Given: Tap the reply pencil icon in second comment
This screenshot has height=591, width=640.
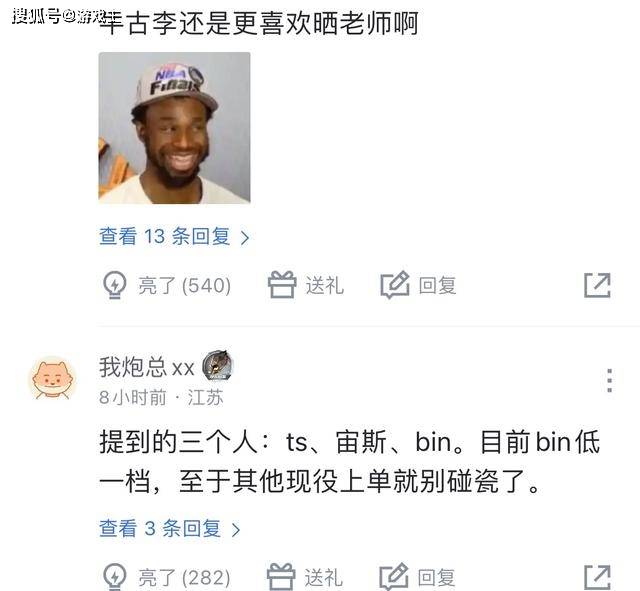Looking at the screenshot, I should click(x=393, y=577).
